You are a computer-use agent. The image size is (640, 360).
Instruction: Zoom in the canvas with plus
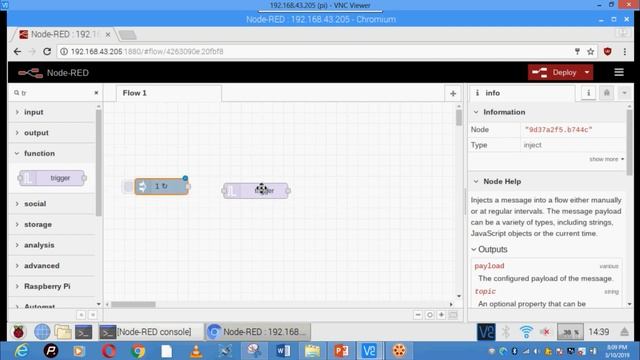tap(441, 315)
